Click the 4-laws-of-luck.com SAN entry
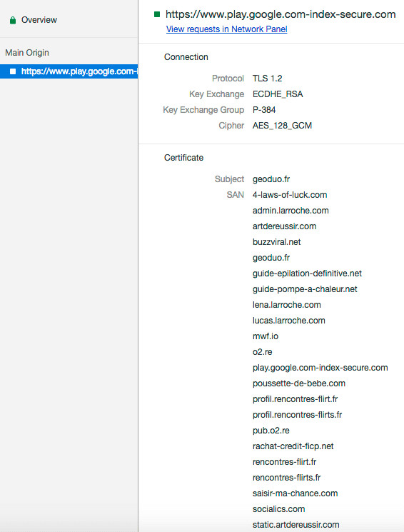Viewport: 404px width, 532px height. tap(290, 195)
